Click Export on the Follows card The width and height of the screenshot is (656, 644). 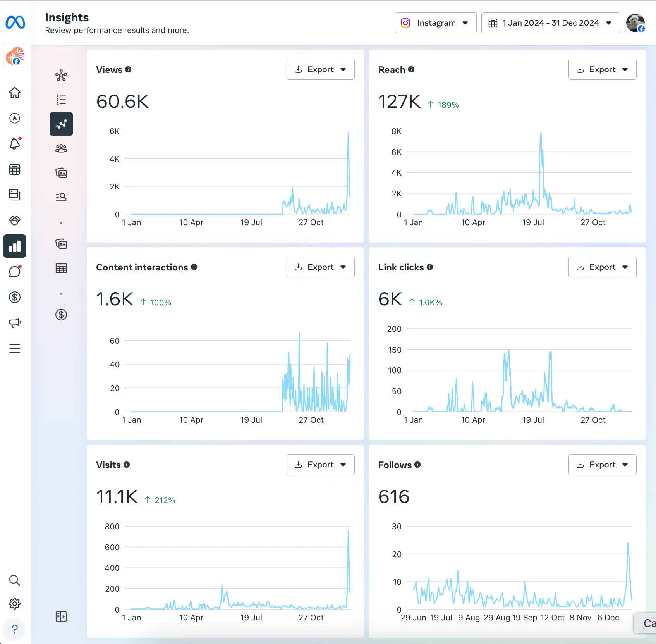pos(602,465)
